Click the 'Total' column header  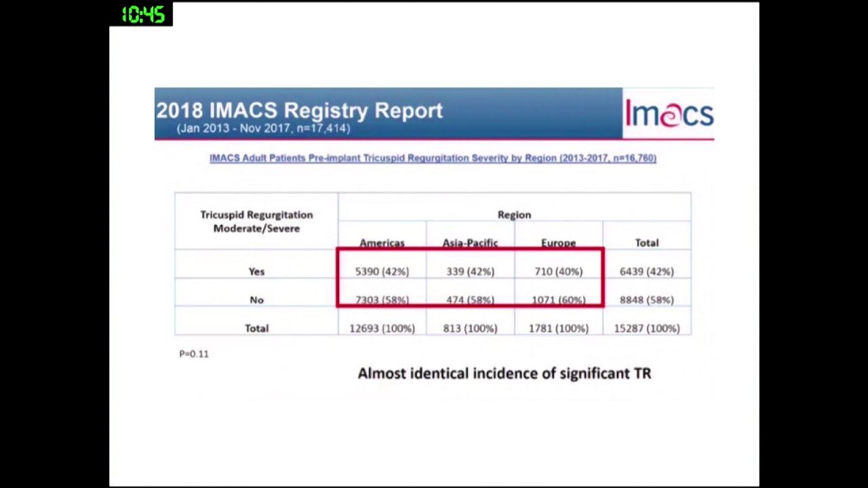point(646,243)
